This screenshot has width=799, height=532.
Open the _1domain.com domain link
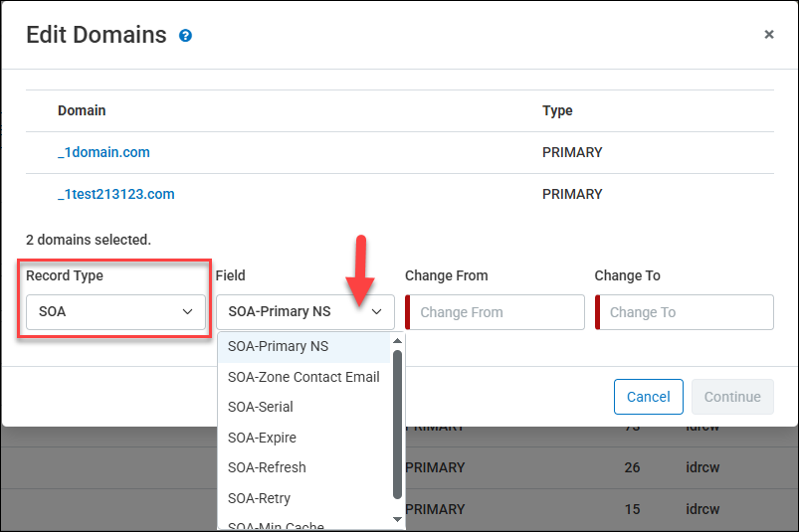tap(103, 152)
